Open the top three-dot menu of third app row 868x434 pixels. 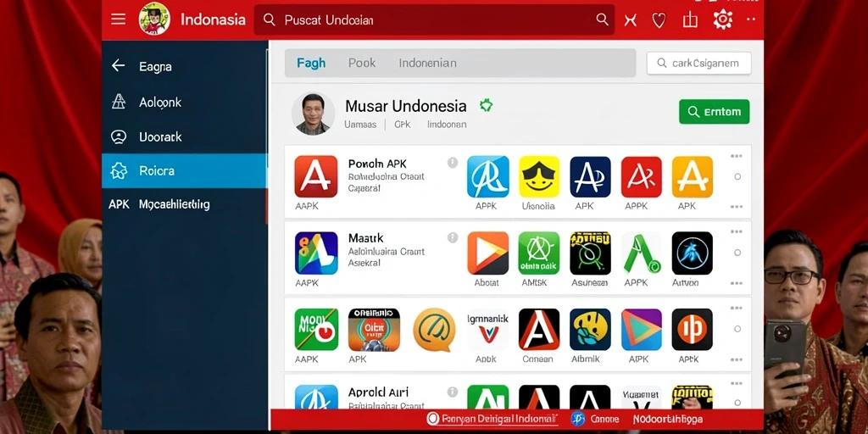point(737,308)
